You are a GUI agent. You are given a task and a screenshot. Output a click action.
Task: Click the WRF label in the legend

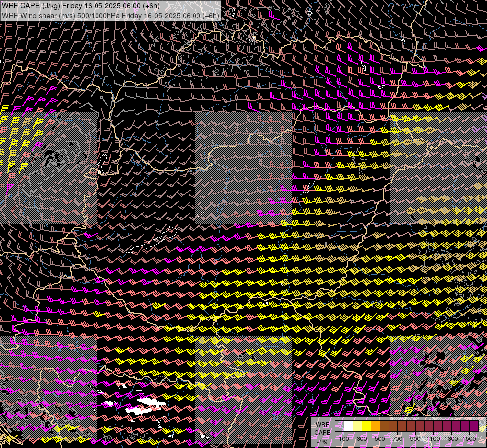click(323, 425)
